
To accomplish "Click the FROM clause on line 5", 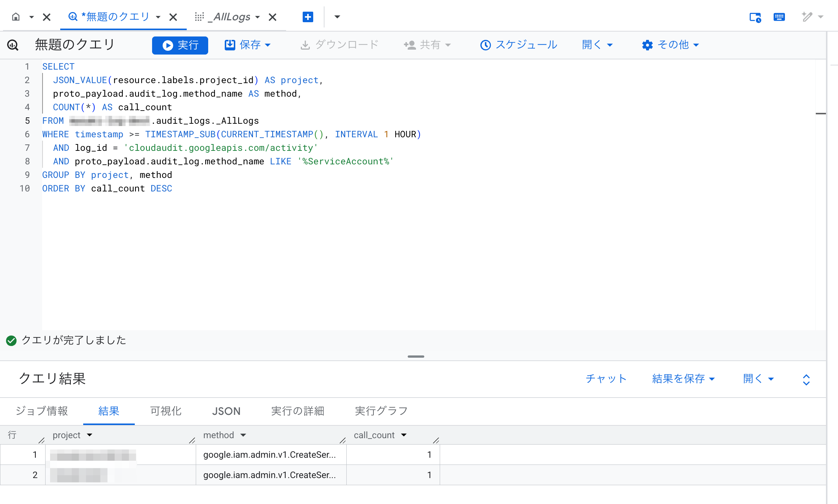I will click(53, 121).
